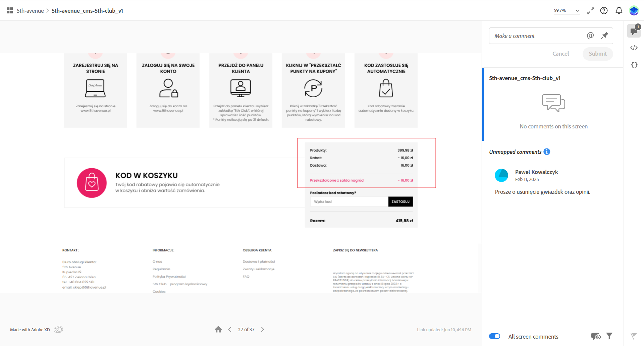Open the help question mark icon

point(604,11)
